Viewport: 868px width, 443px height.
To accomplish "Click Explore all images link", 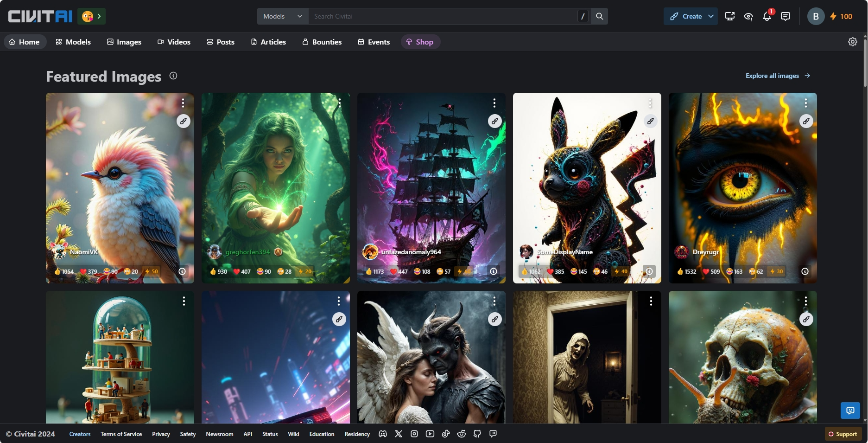I will pyautogui.click(x=778, y=76).
